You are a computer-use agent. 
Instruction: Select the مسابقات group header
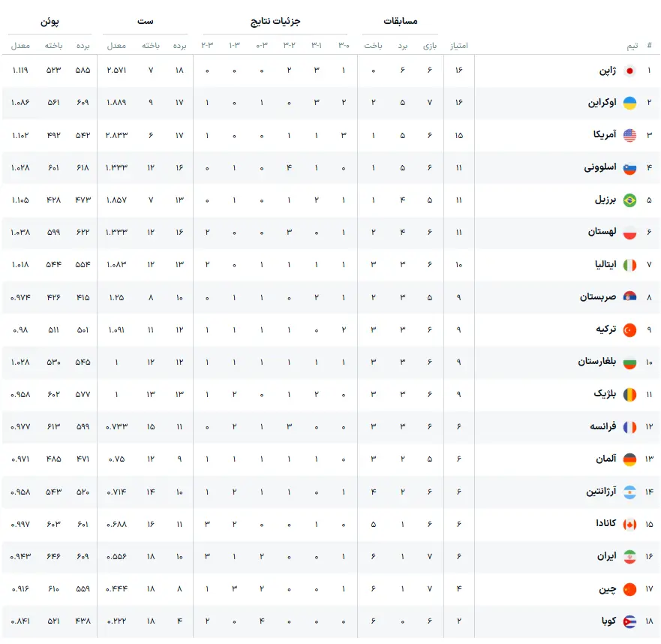tap(400, 21)
